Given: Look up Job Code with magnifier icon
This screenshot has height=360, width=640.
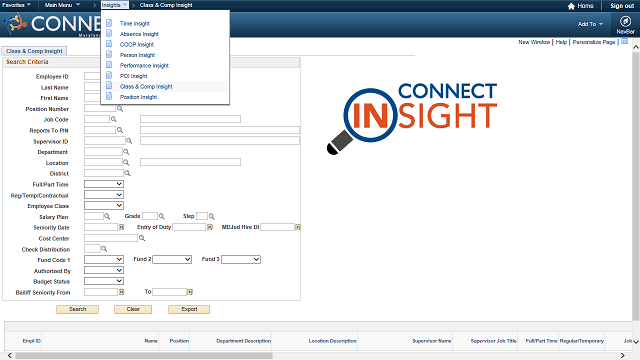Looking at the screenshot, I should (x=114, y=119).
